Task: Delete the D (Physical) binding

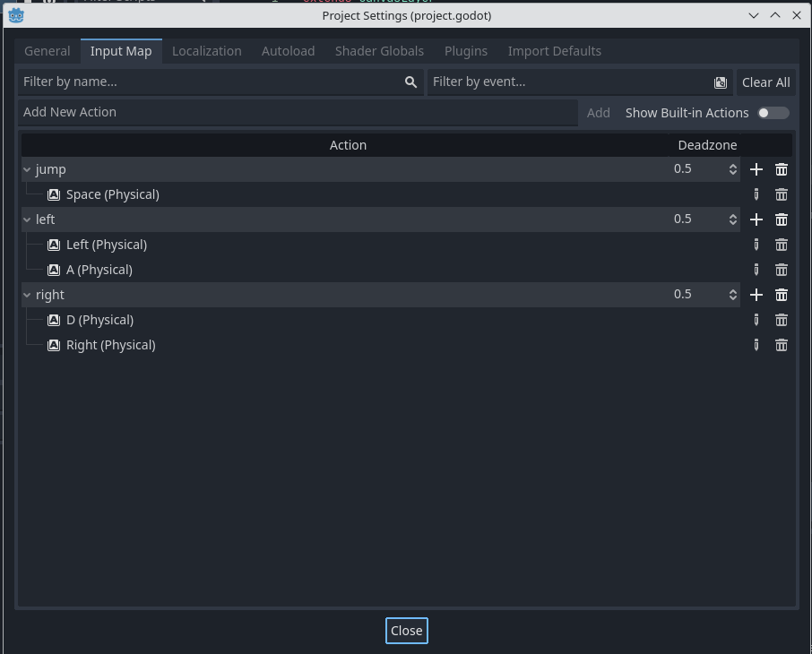Action: click(781, 319)
